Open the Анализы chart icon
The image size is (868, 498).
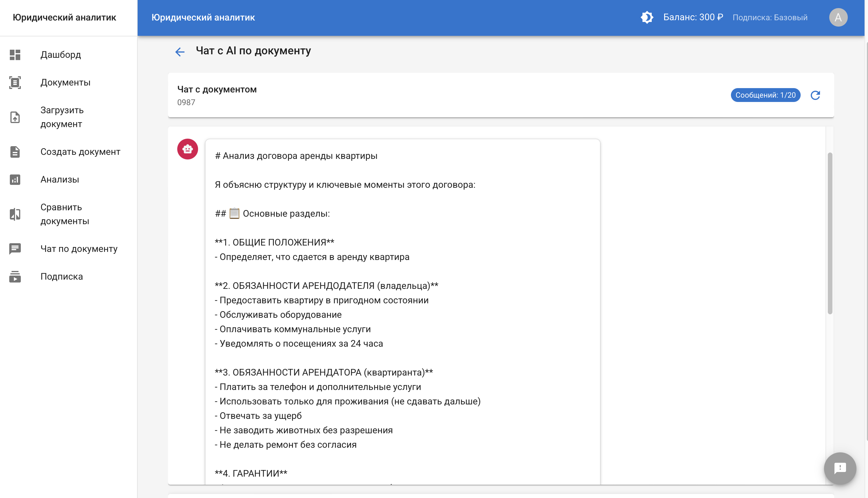pyautogui.click(x=15, y=180)
